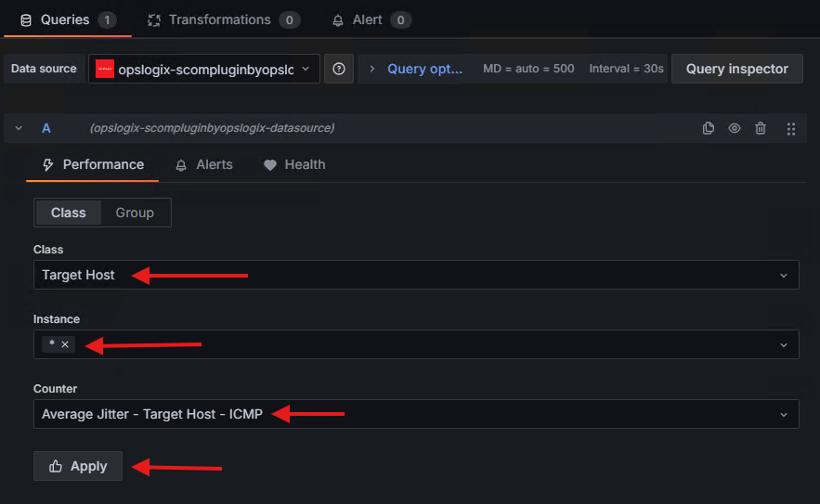Screen dimensions: 820x504
Task: Remove the asterisk instance tag
Action: point(65,344)
